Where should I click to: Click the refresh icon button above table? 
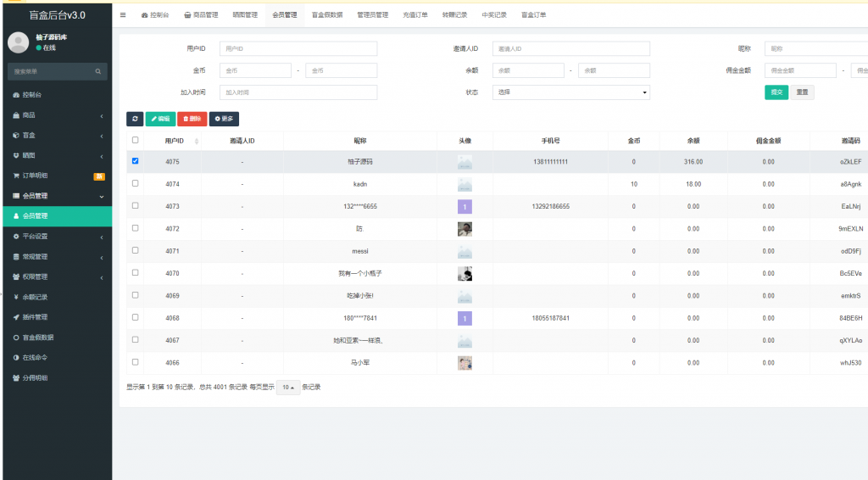click(x=135, y=119)
